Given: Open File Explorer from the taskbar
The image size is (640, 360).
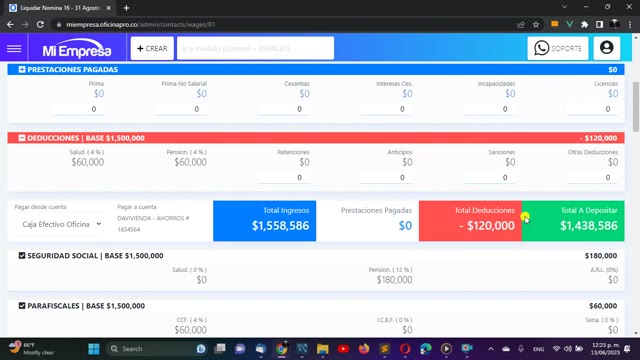Looking at the screenshot, I should 322,349.
